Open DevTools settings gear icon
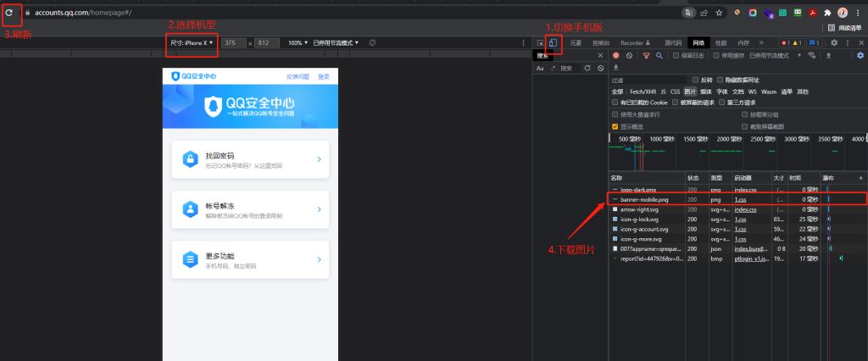This screenshot has width=868, height=361. pyautogui.click(x=834, y=42)
